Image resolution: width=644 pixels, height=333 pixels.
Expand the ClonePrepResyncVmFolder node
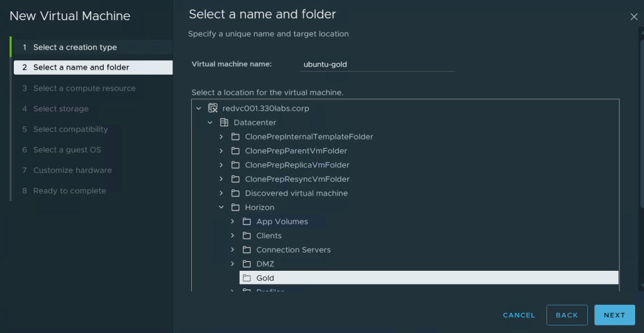221,179
